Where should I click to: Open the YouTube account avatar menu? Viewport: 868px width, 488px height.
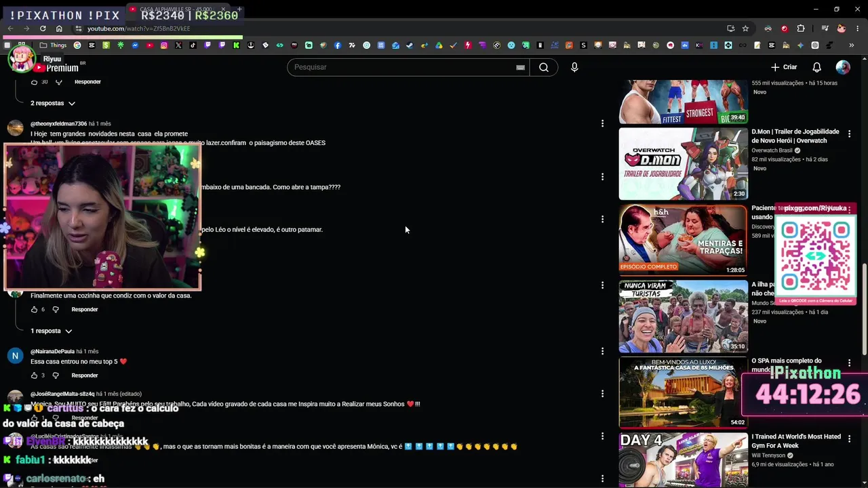tap(843, 67)
